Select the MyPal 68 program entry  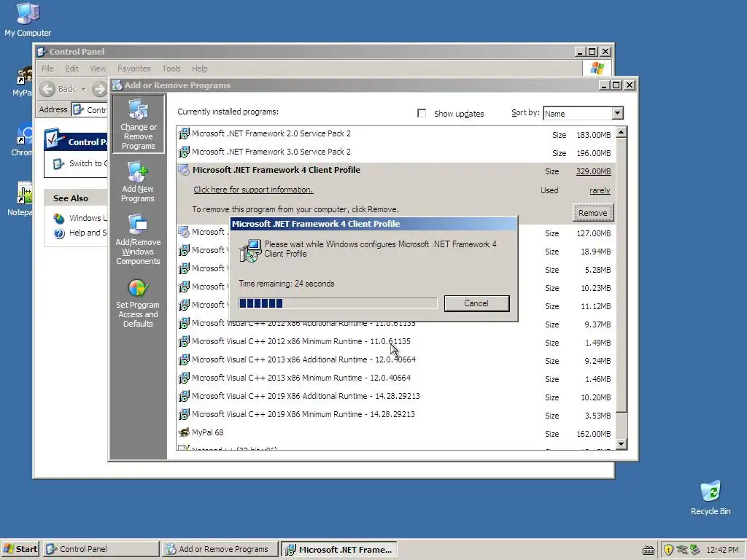[395, 433]
